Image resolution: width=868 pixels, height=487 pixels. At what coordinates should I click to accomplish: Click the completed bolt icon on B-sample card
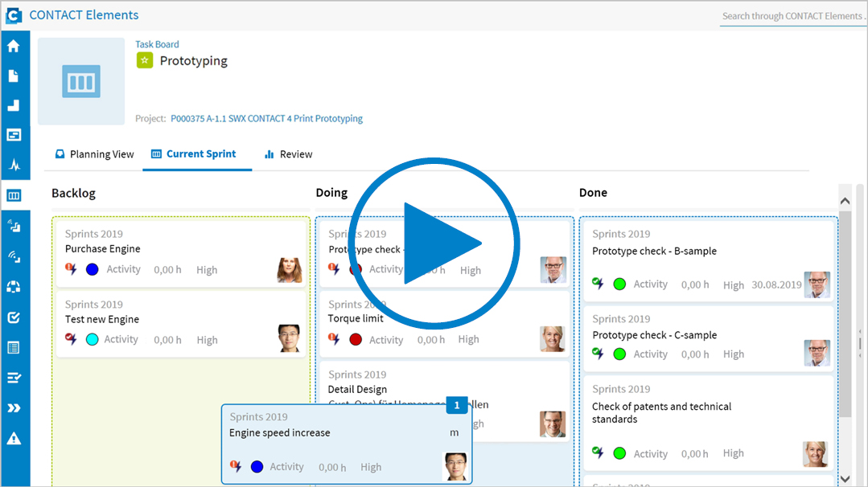[598, 284]
